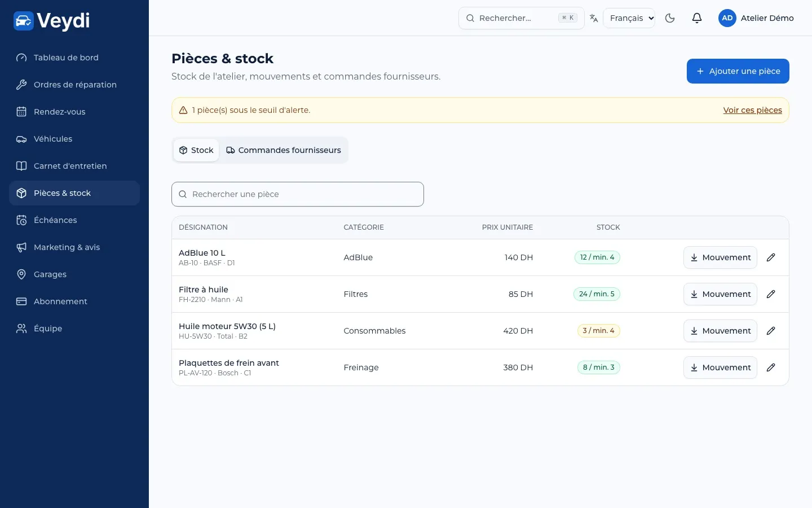Screen dimensions: 812x508
Task: Follow the Voir ces pièces link
Action: click(752, 110)
